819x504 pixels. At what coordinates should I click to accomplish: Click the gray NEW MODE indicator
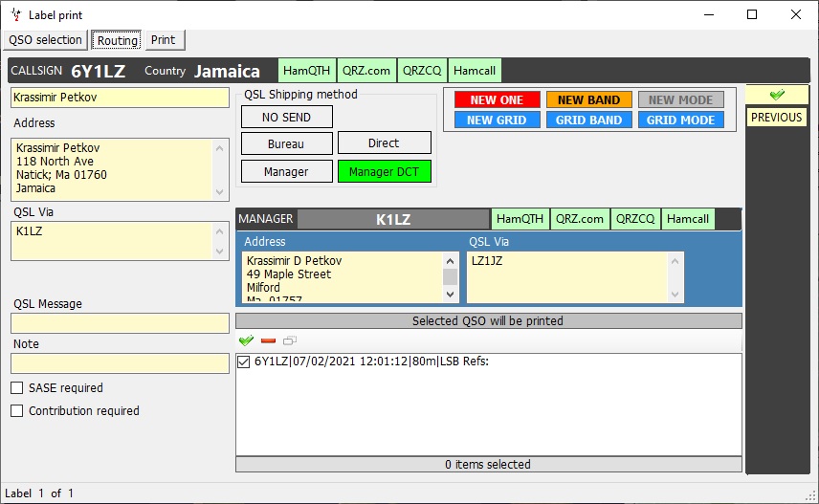(x=680, y=99)
